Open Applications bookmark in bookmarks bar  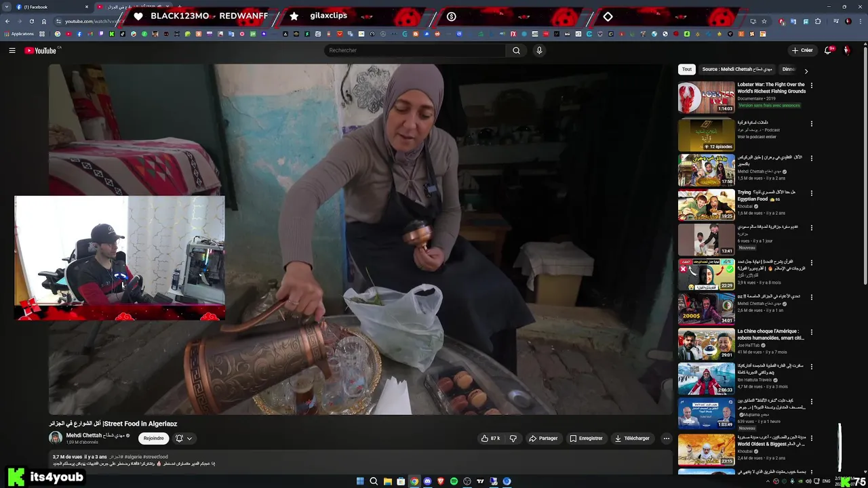click(19, 34)
